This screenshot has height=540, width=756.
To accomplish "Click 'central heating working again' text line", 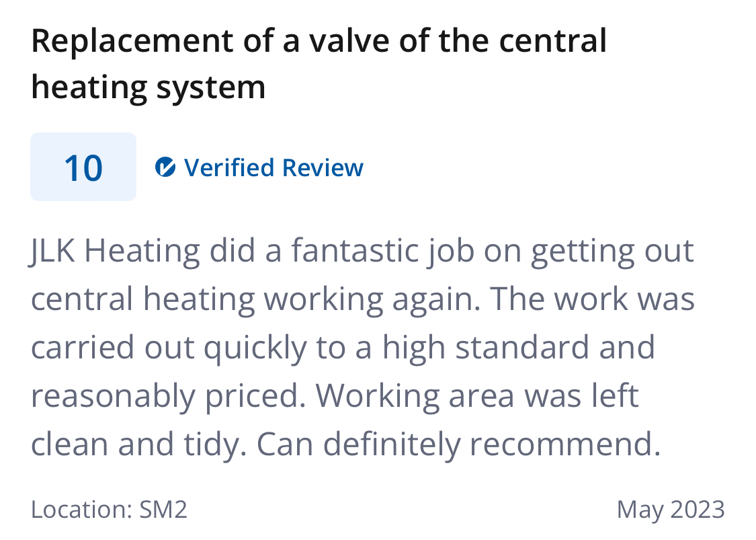I will (256, 299).
